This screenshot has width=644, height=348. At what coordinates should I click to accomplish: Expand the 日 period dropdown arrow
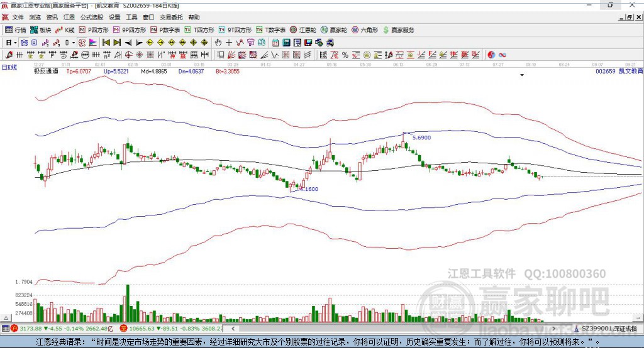(x=15, y=43)
